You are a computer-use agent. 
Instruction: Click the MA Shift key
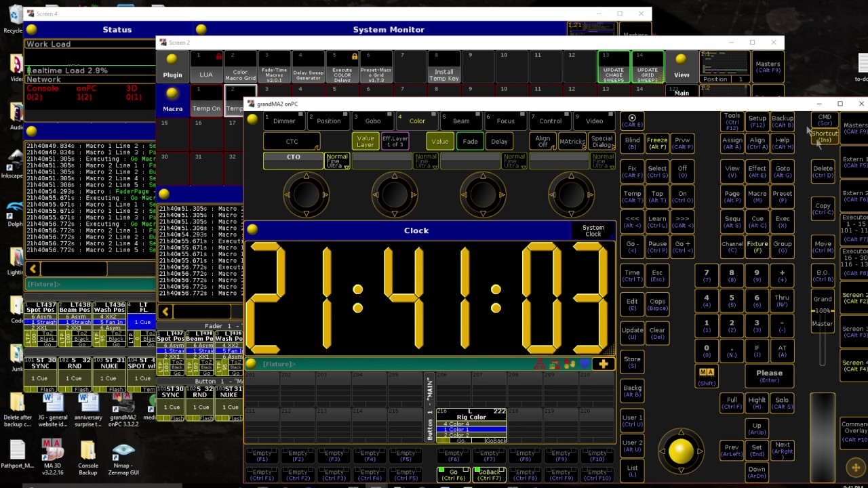pyautogui.click(x=707, y=375)
